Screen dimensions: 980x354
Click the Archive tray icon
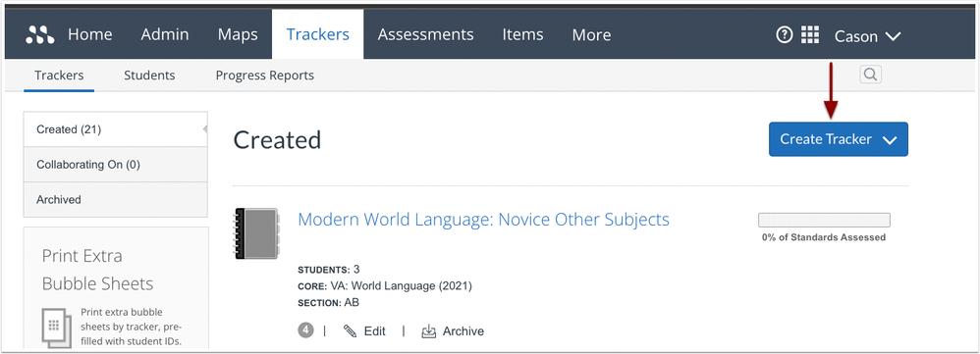(x=429, y=330)
